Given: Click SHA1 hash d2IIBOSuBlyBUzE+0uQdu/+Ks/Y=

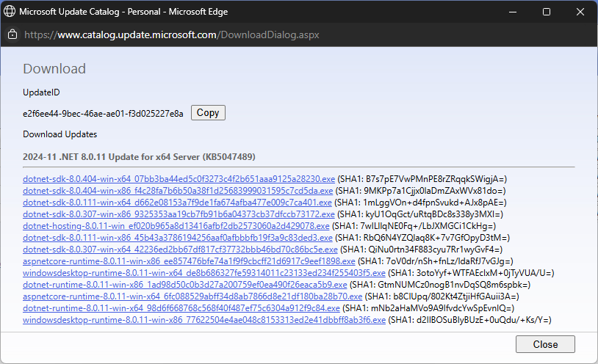Looking at the screenshot, I should coord(483,320).
